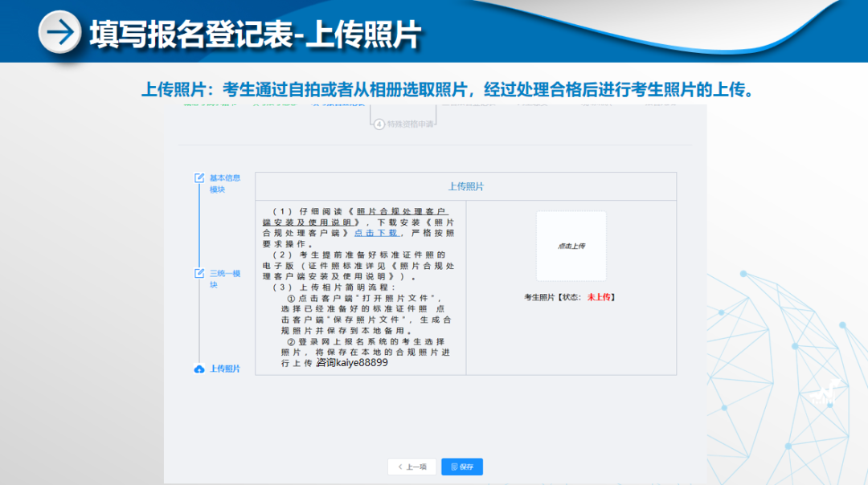The height and width of the screenshot is (485, 868).
Task: Click the 三统一模块 edit icon
Action: pos(199,274)
